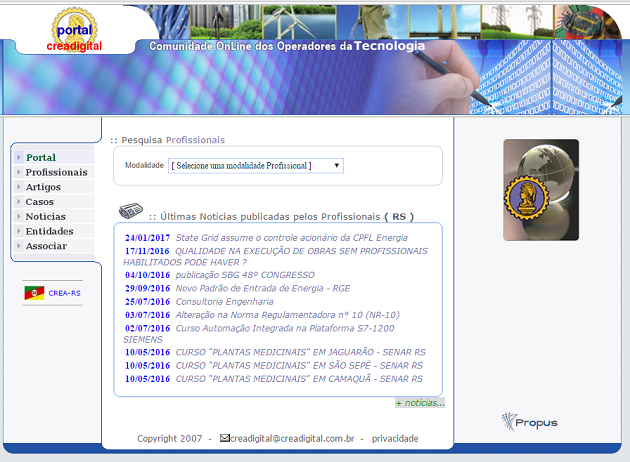The width and height of the screenshot is (630, 462).
Task: Open Noticias from the sidebar menu
Action: [x=46, y=217]
